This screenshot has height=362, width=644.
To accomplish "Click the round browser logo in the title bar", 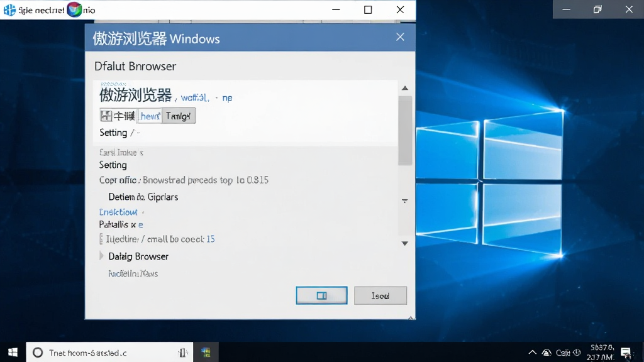I will pos(74,9).
